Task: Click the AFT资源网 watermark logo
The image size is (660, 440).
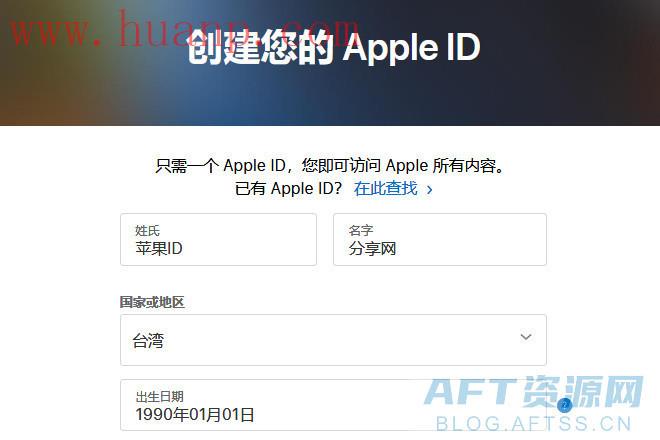Action: (x=534, y=392)
